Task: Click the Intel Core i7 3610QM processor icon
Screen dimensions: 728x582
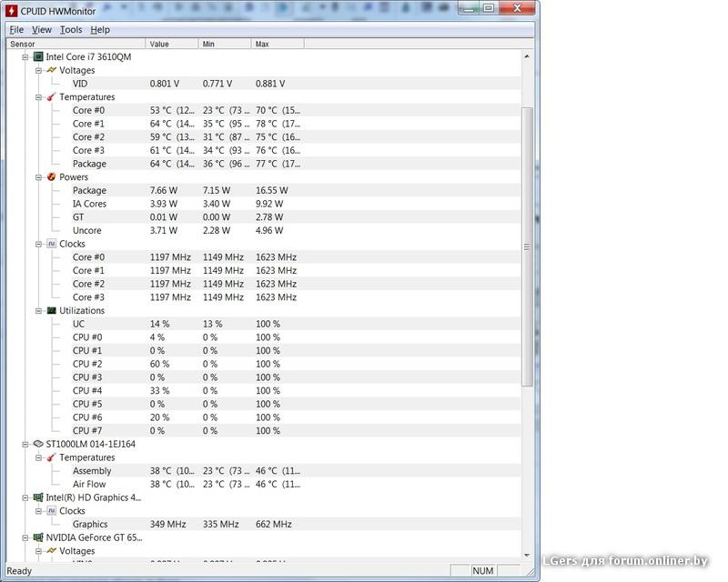Action: point(38,56)
